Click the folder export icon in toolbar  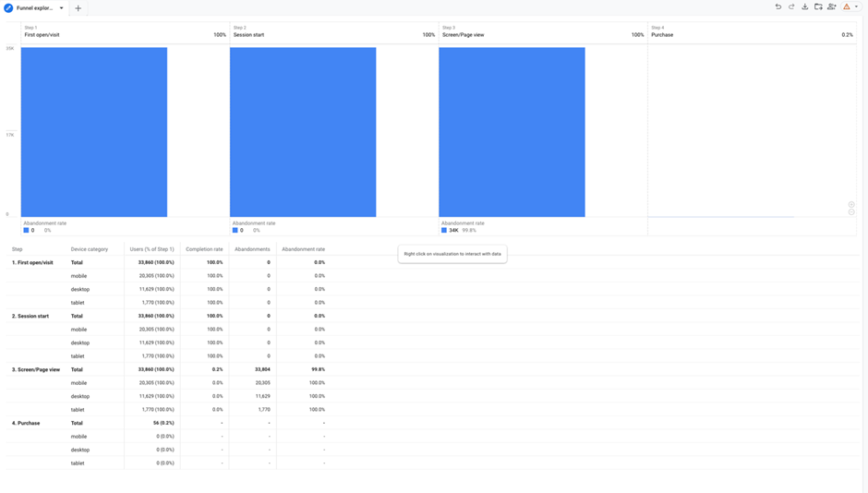818,7
